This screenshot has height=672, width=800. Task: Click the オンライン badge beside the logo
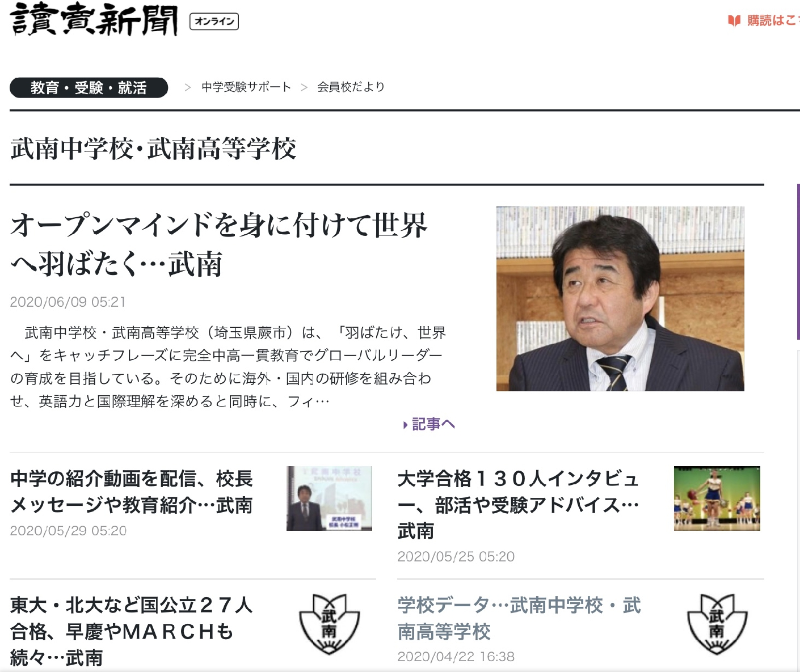pos(214,22)
